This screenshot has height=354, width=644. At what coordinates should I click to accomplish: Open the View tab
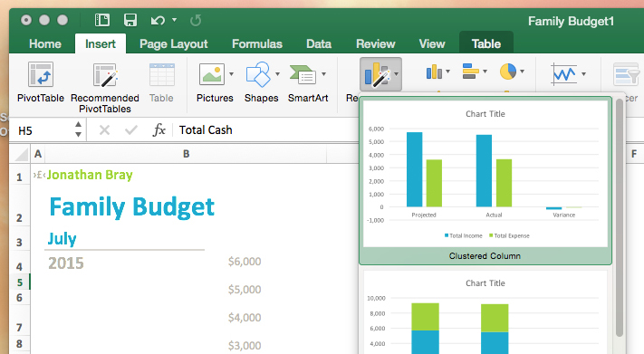tap(432, 44)
